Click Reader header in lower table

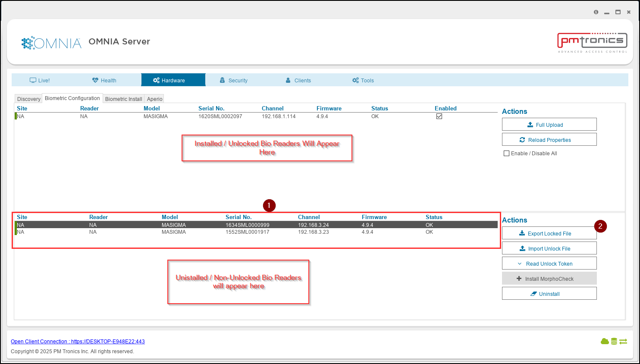98,217
